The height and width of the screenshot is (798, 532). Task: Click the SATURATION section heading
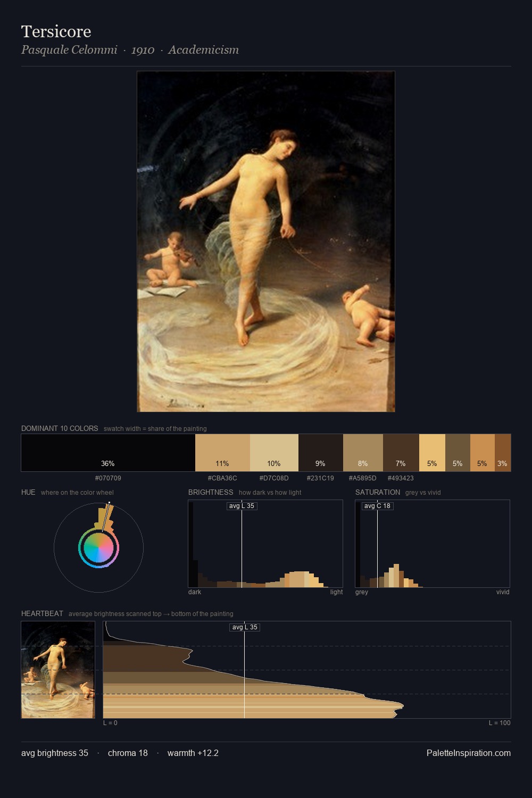click(x=378, y=492)
